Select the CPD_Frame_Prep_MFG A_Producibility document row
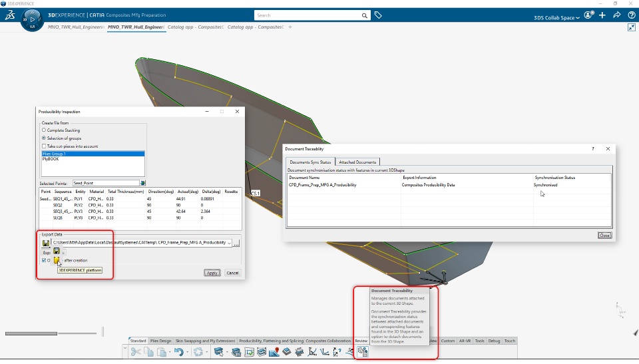 click(x=449, y=185)
